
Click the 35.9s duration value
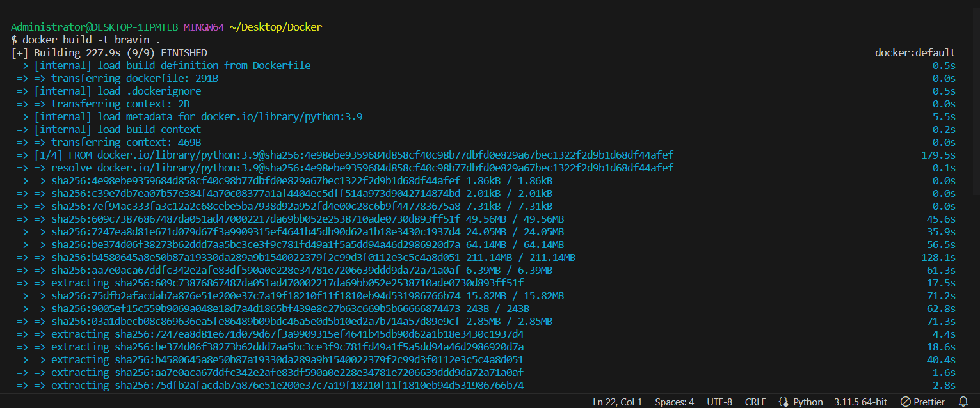pos(941,231)
